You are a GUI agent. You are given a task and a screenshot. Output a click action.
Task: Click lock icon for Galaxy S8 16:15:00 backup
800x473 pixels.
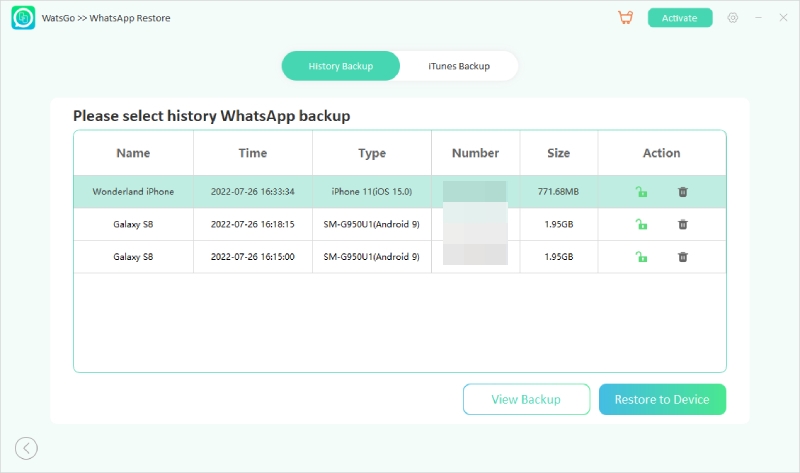pyautogui.click(x=641, y=257)
